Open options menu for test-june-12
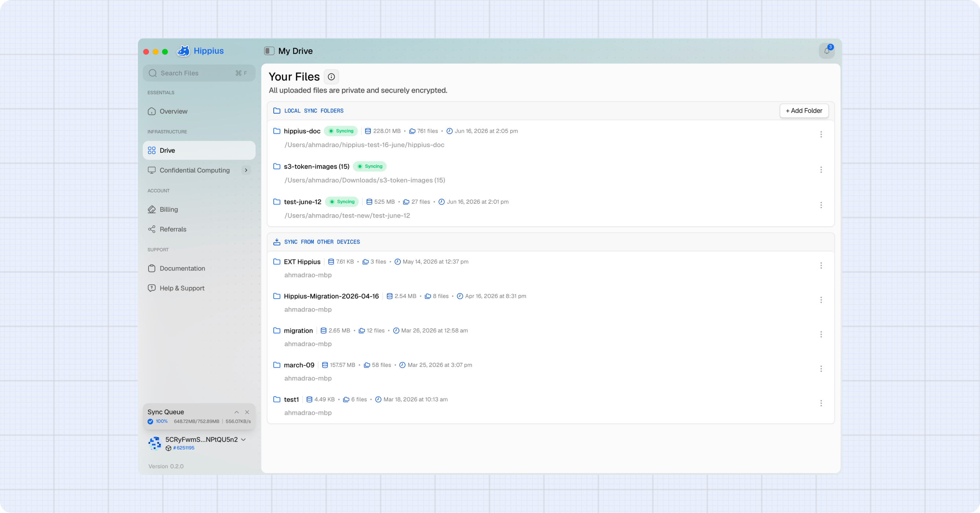The image size is (980, 513). click(x=821, y=205)
